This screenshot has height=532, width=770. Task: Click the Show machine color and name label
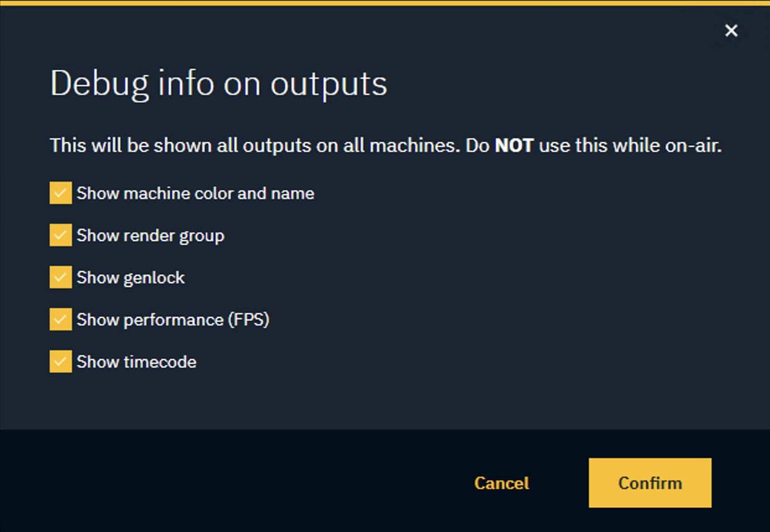click(x=195, y=193)
